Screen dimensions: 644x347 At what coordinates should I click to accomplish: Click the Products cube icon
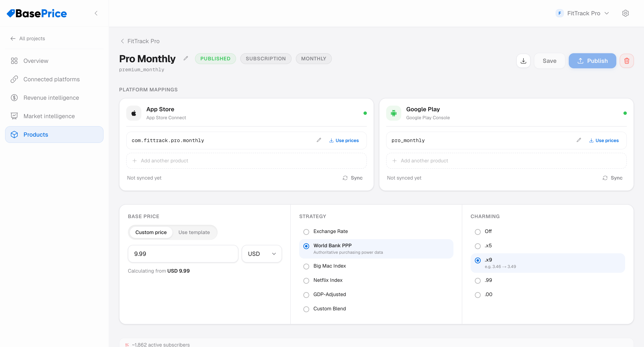[14, 135]
